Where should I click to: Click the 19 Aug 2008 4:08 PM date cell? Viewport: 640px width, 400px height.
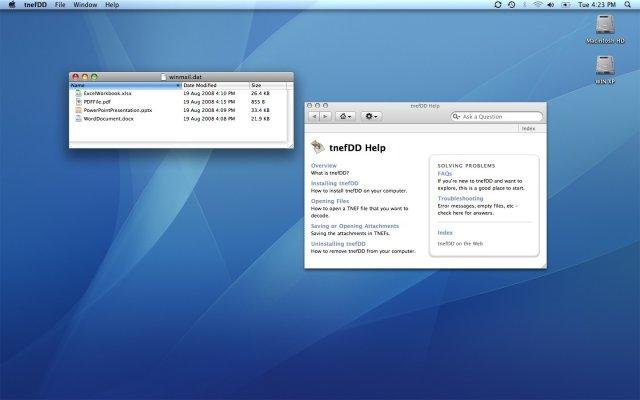point(209,119)
